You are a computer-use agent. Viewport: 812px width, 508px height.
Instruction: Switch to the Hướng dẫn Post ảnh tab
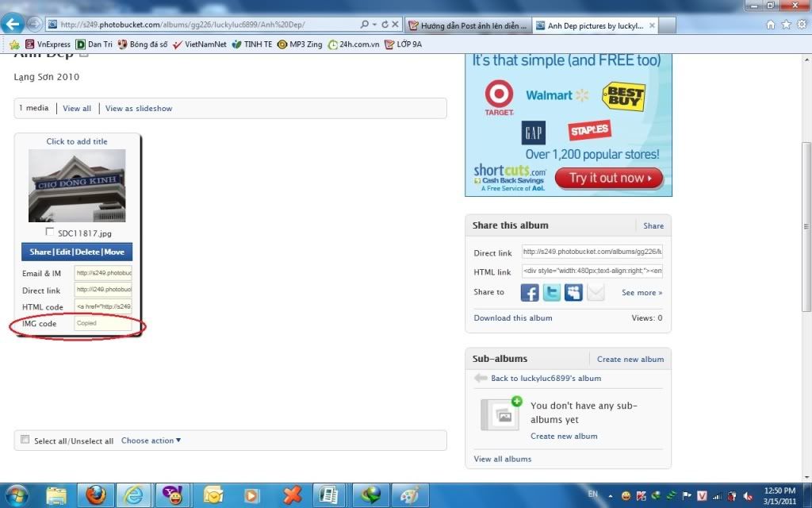pos(468,25)
